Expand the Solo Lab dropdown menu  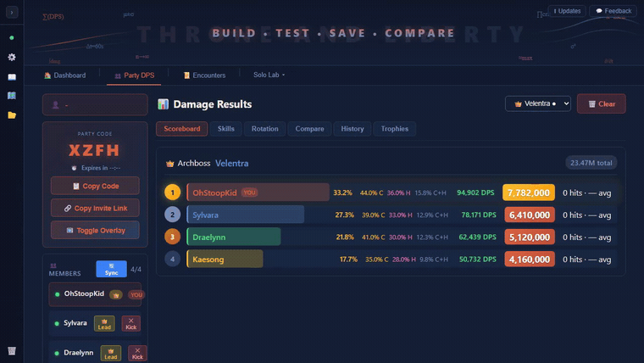(x=269, y=75)
